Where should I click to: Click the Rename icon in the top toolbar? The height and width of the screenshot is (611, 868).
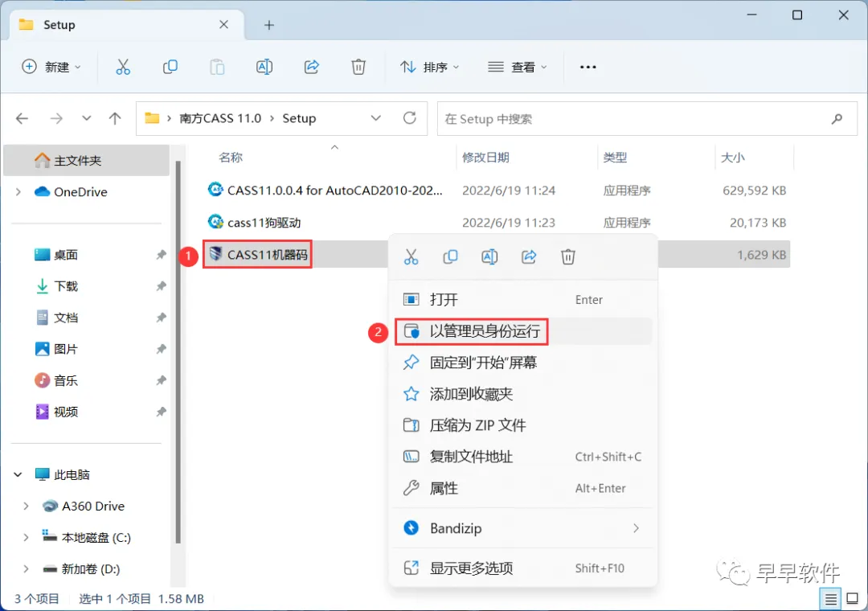[264, 67]
